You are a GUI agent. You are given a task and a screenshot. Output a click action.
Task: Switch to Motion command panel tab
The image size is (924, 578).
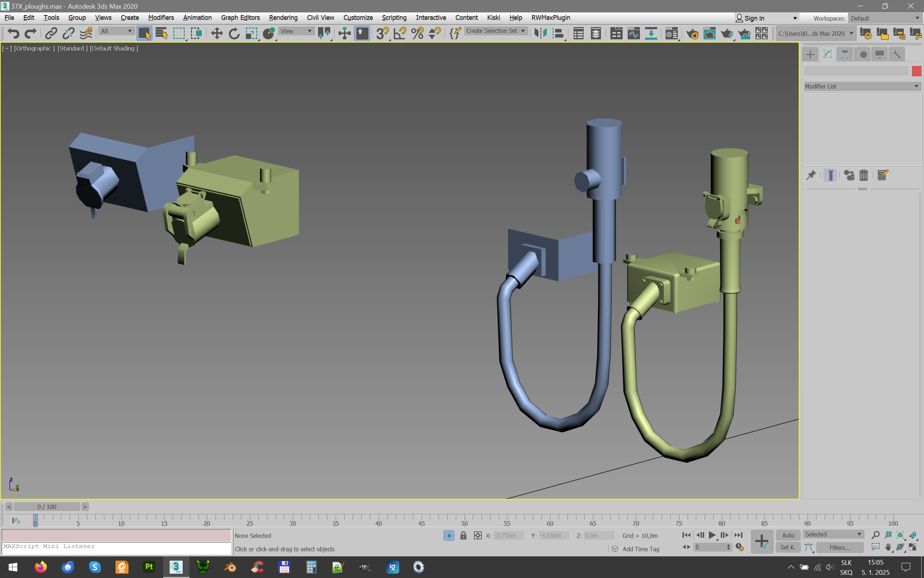(862, 55)
